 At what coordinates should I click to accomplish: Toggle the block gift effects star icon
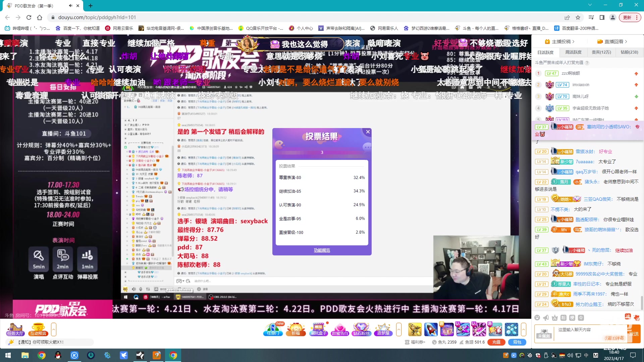(637, 317)
